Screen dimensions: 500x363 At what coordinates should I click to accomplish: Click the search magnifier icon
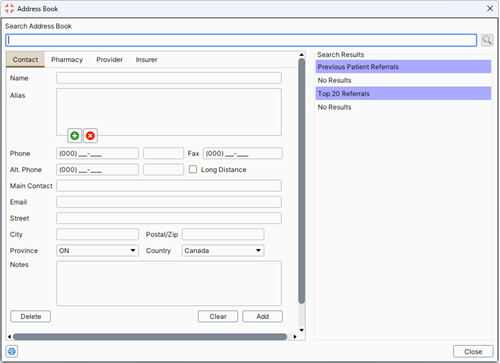[487, 40]
